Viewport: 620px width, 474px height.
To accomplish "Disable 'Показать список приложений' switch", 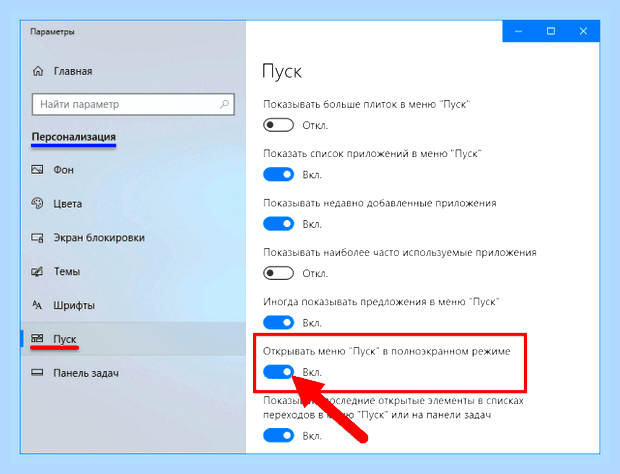I will [x=278, y=174].
